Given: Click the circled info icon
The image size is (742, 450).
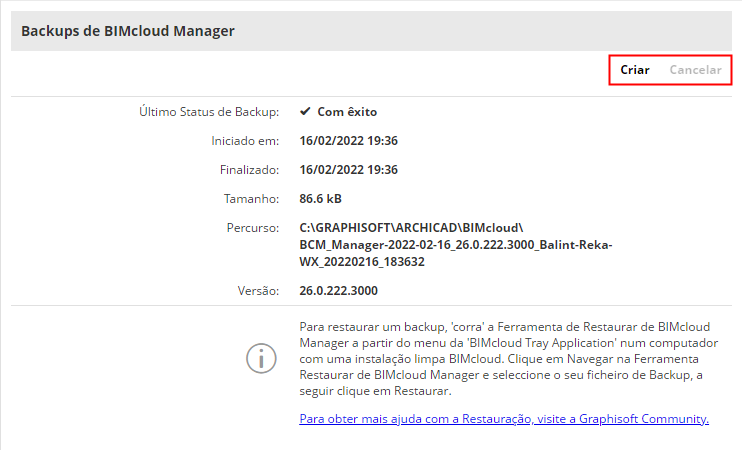Looking at the screenshot, I should pos(261,359).
